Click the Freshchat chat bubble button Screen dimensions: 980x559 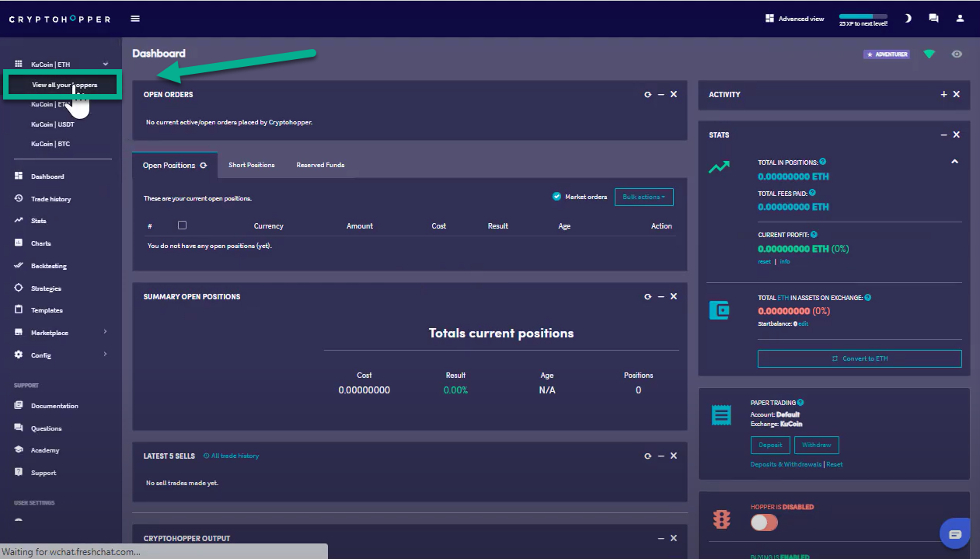coord(954,534)
